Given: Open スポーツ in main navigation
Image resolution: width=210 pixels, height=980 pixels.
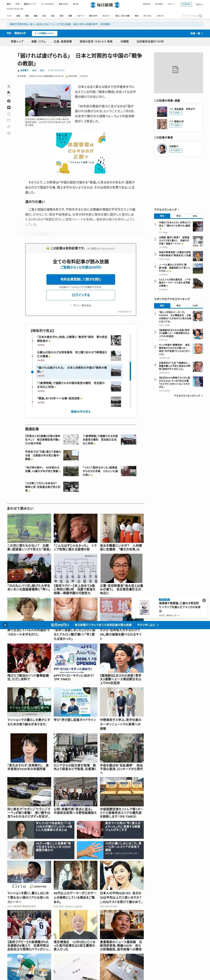Looking at the screenshot, I should coord(80,16).
